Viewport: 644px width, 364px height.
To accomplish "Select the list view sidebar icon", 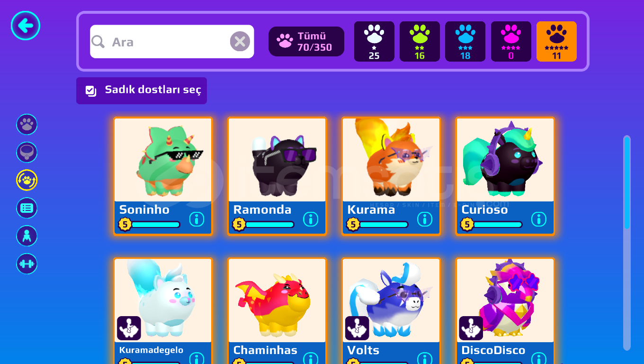I will pyautogui.click(x=27, y=208).
